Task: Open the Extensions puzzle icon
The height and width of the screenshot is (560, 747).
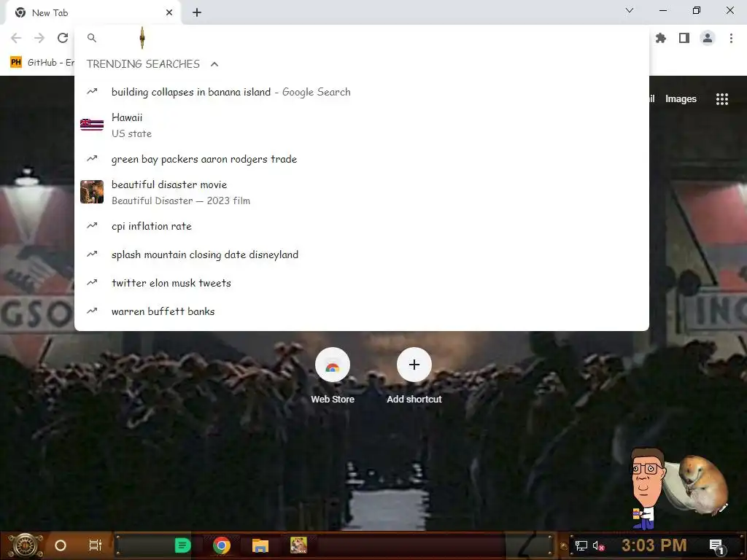Action: (661, 38)
